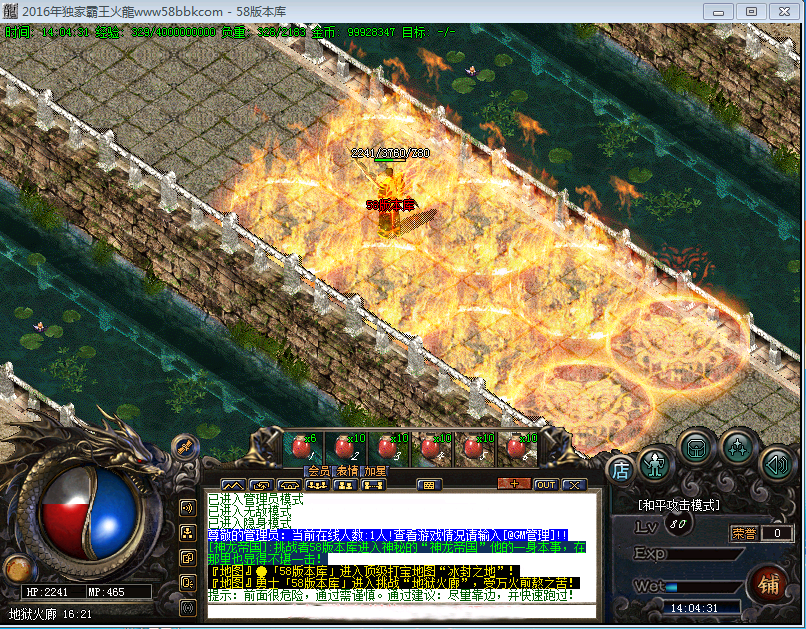
Task: Click the trade exchange toolbar icon
Action: tap(261, 485)
